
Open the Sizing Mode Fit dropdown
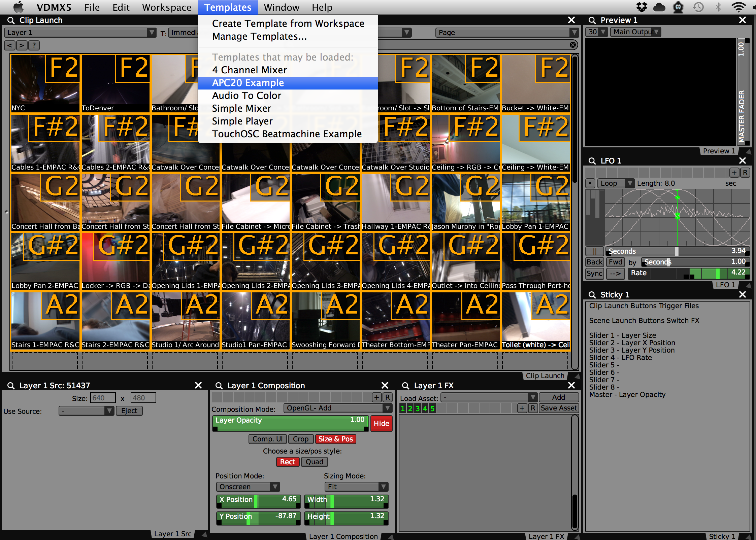pyautogui.click(x=356, y=487)
